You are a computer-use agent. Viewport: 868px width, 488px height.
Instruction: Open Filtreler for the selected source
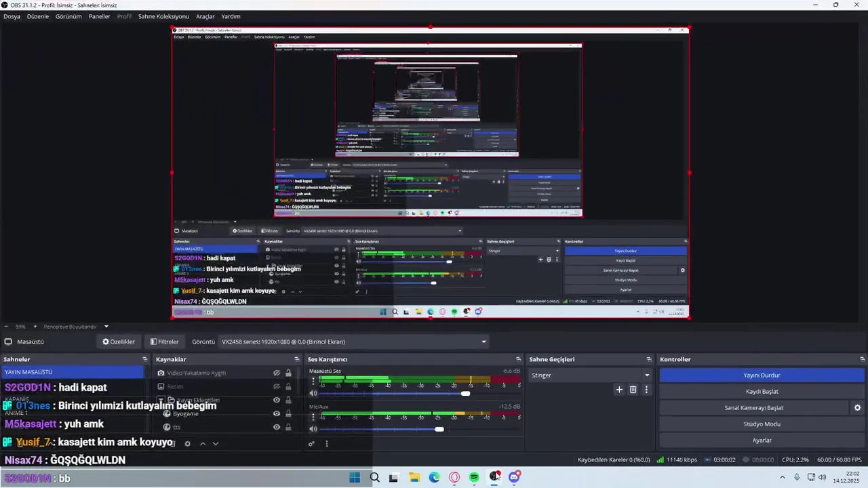pos(165,342)
